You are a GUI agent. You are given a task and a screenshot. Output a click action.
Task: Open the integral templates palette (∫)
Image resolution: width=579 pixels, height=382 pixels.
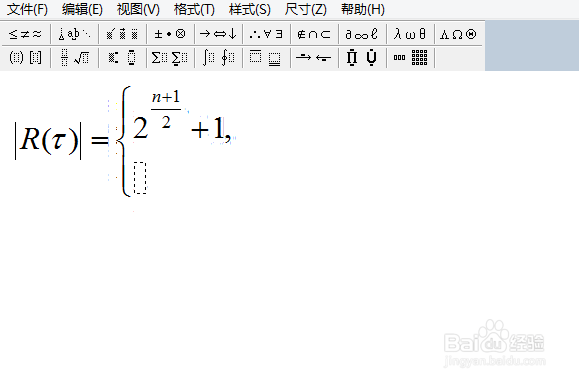(x=218, y=58)
